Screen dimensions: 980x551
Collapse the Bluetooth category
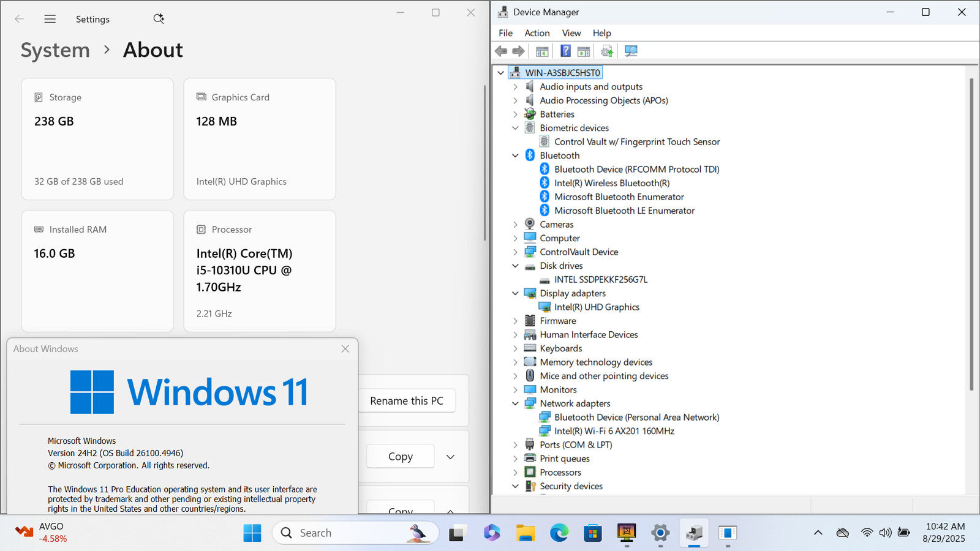pyautogui.click(x=515, y=156)
